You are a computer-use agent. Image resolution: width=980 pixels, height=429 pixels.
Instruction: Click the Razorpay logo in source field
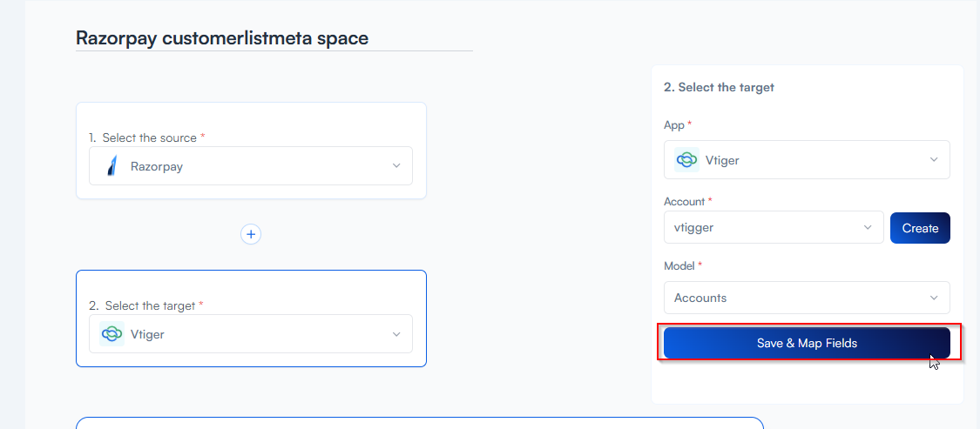(112, 166)
